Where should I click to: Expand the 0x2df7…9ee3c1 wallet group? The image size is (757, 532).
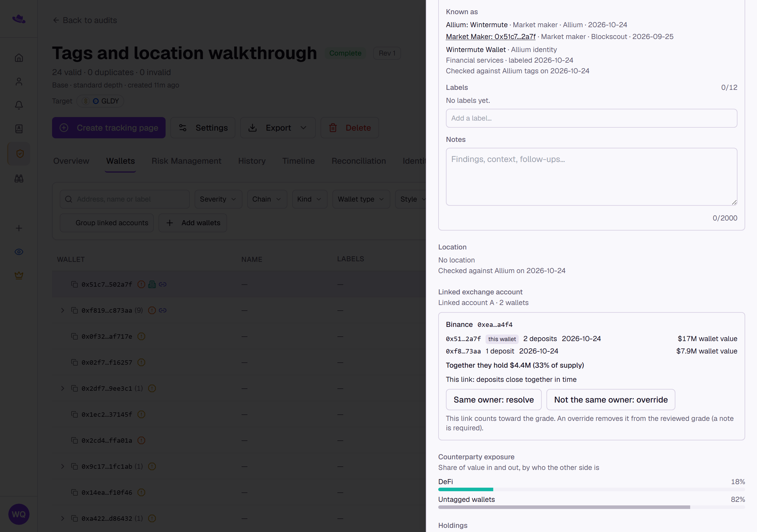pyautogui.click(x=63, y=388)
